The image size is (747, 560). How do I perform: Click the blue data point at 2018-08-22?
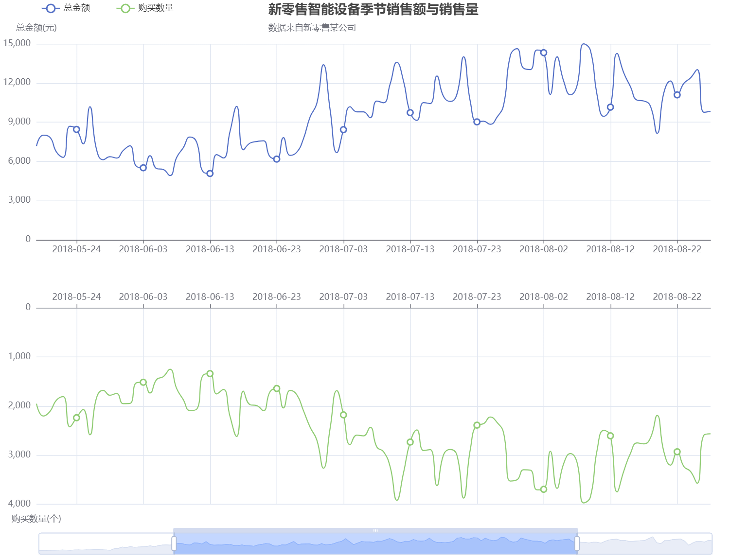click(x=677, y=95)
